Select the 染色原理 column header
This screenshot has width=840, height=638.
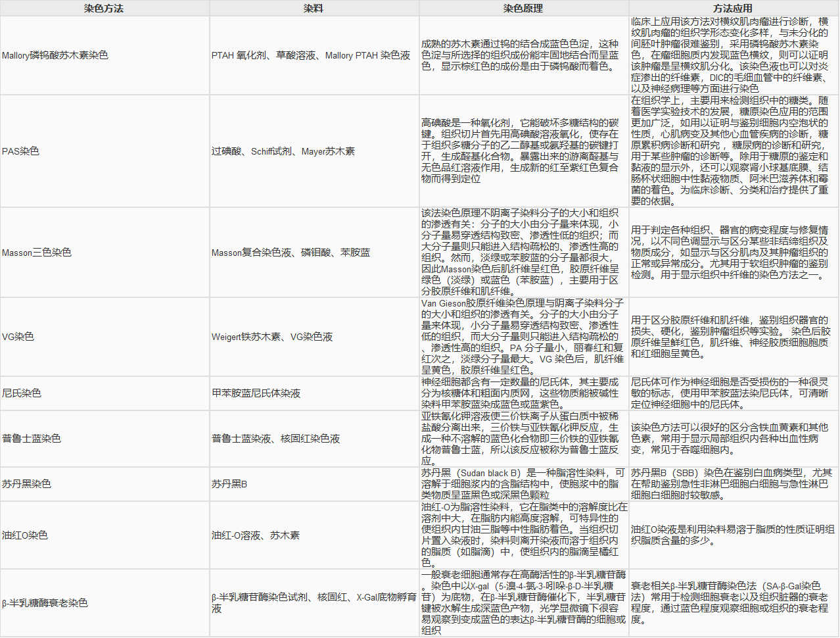[523, 9]
